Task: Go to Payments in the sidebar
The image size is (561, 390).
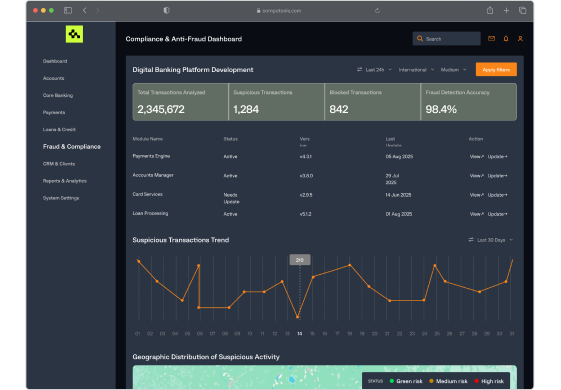Action: tap(54, 112)
